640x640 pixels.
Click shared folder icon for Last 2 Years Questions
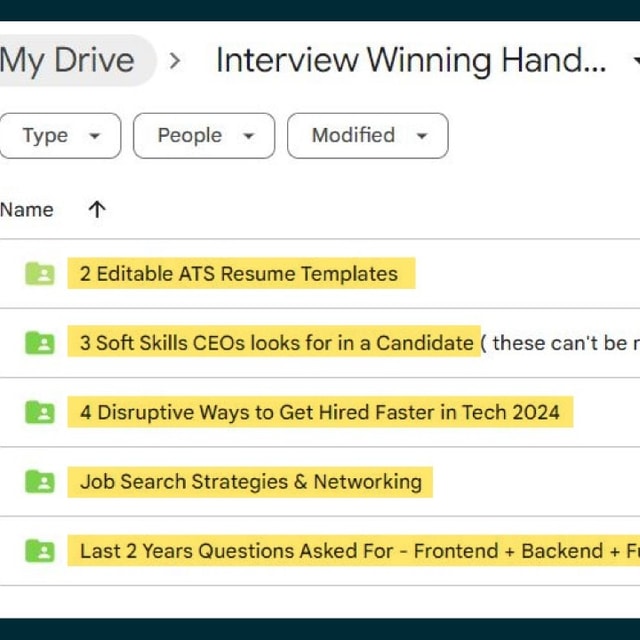pos(39,551)
